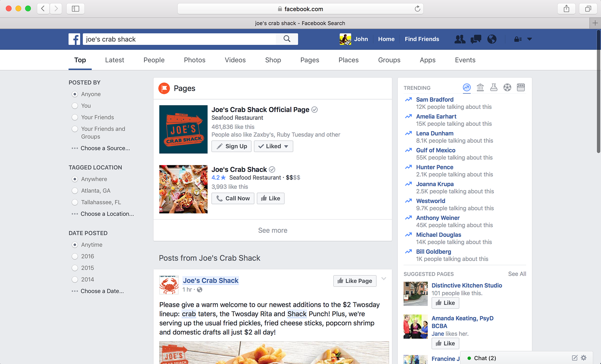Expand Choose a Location option
601x364 pixels.
point(103,214)
